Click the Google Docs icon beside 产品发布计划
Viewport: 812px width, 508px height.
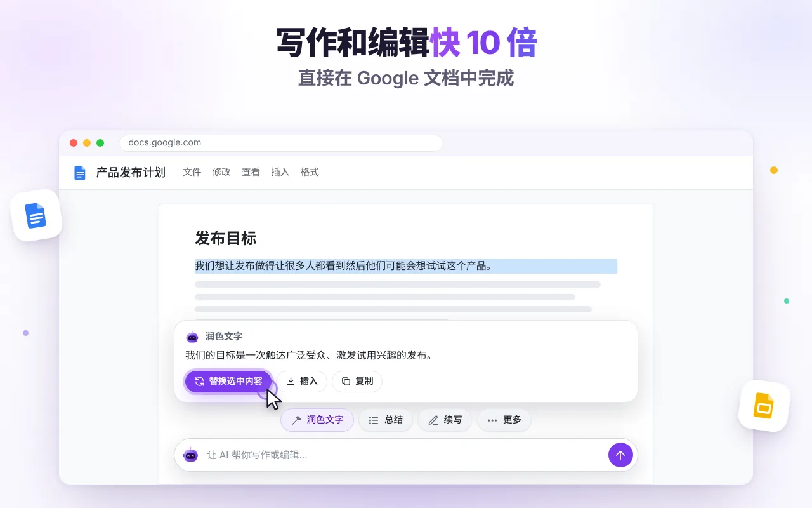click(79, 173)
